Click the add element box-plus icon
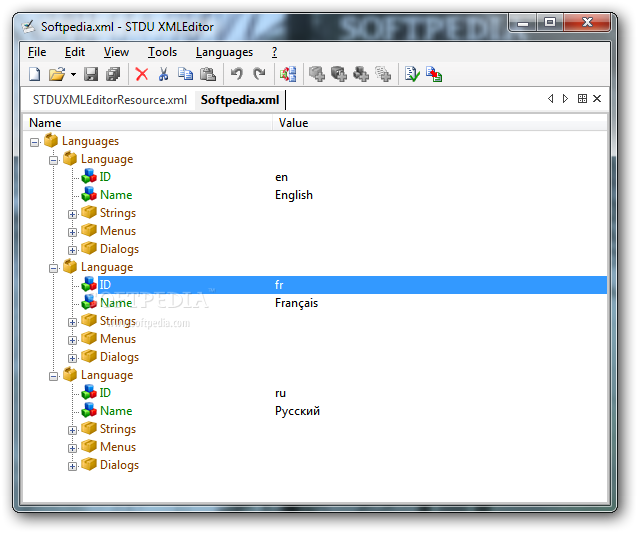The image size is (638, 533). [317, 74]
